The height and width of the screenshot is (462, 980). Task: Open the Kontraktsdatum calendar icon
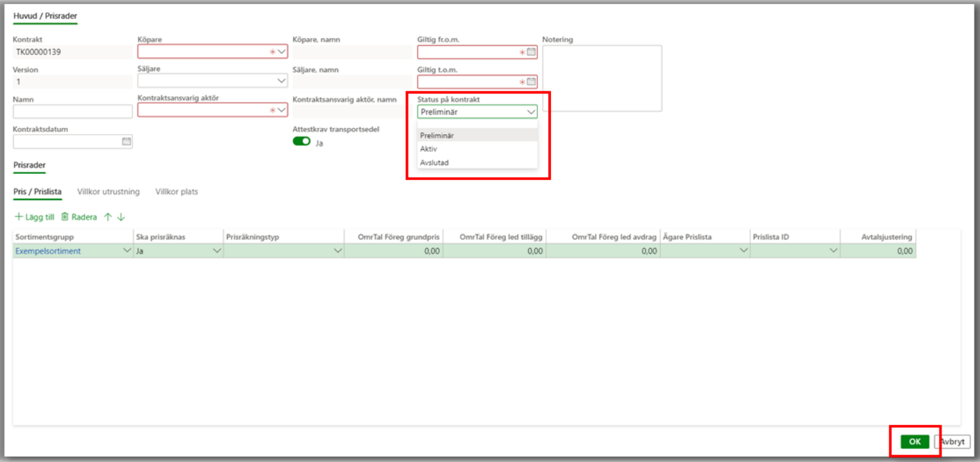126,142
